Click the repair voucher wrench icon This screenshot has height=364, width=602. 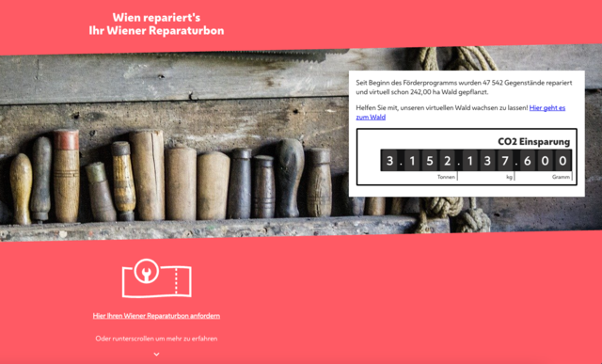pyautogui.click(x=157, y=278)
